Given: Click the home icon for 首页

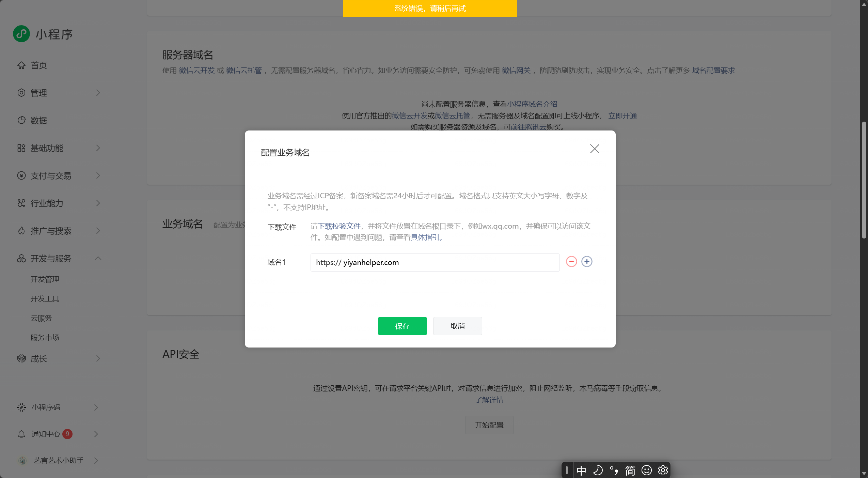Looking at the screenshot, I should pyautogui.click(x=21, y=65).
